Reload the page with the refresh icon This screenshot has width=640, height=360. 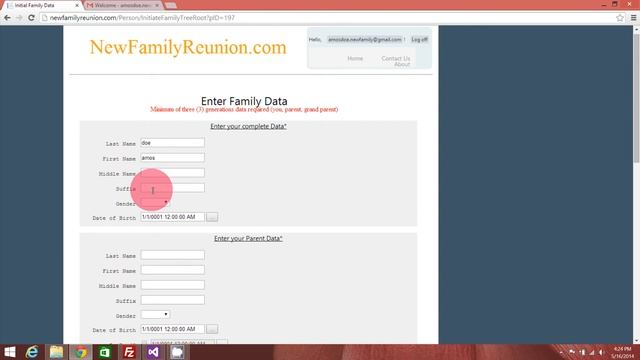coord(31,18)
